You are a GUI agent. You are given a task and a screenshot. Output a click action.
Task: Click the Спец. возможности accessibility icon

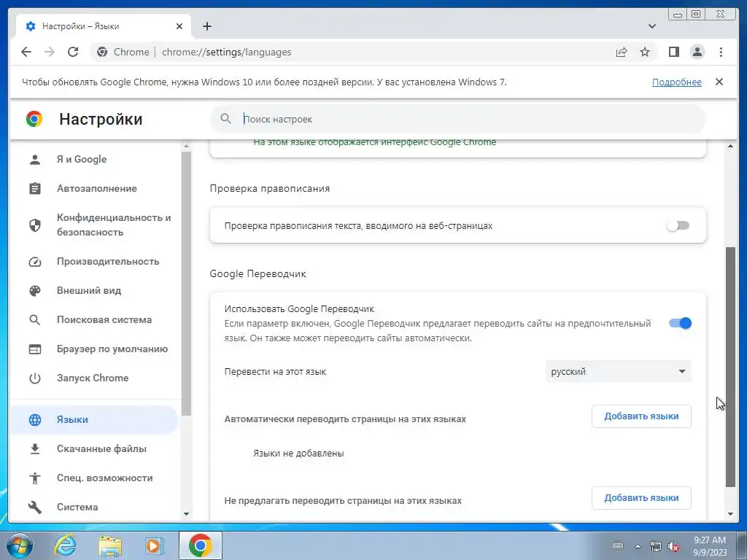(35, 478)
